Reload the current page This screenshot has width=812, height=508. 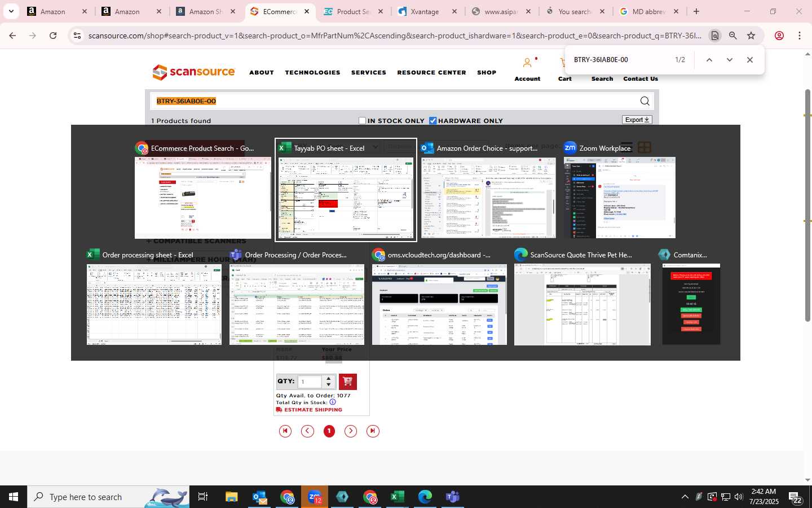coord(53,36)
